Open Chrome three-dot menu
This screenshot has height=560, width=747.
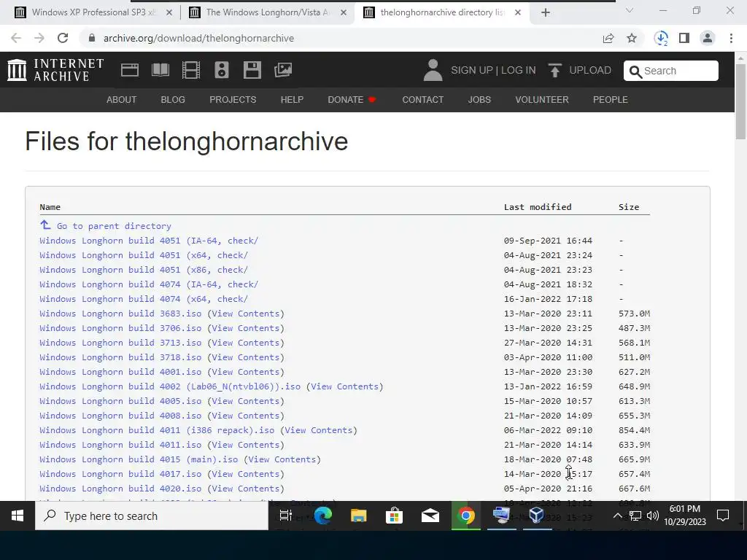[x=731, y=38]
